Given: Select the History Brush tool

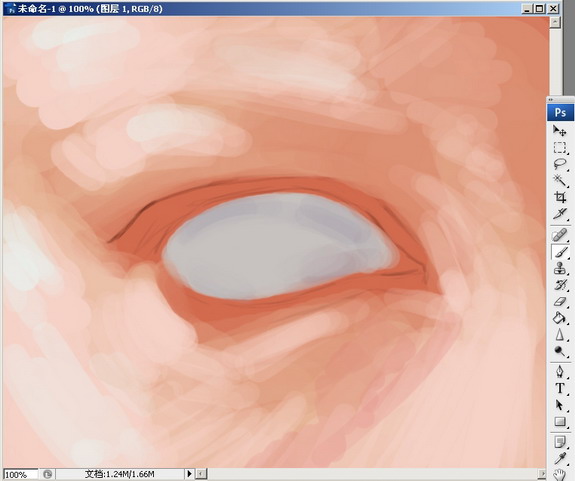Looking at the screenshot, I should click(x=560, y=285).
